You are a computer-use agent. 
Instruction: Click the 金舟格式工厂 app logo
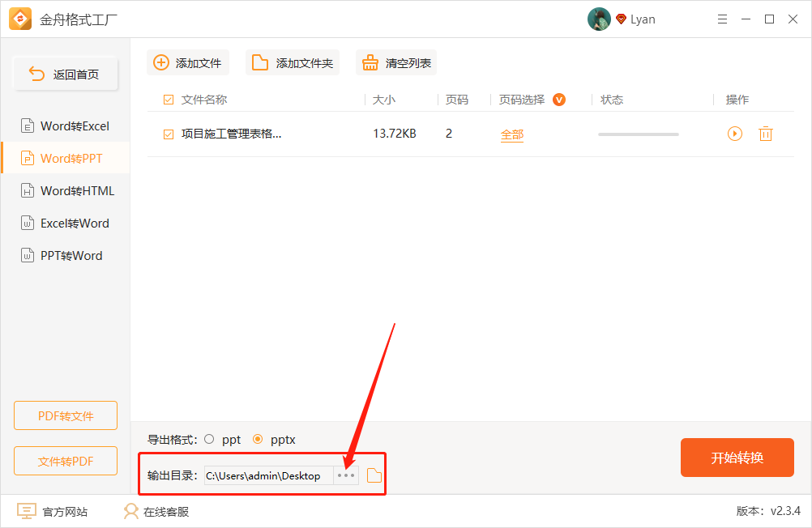[20, 19]
